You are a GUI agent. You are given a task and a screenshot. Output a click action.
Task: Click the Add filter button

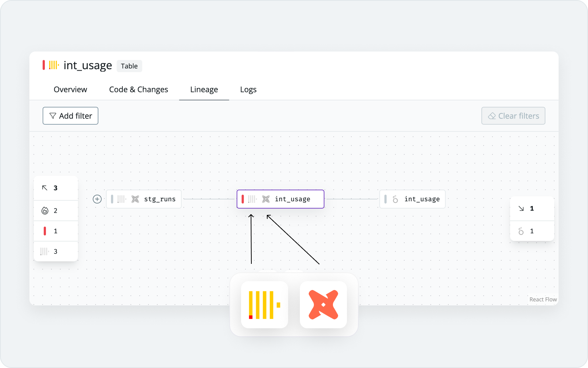[x=71, y=116]
